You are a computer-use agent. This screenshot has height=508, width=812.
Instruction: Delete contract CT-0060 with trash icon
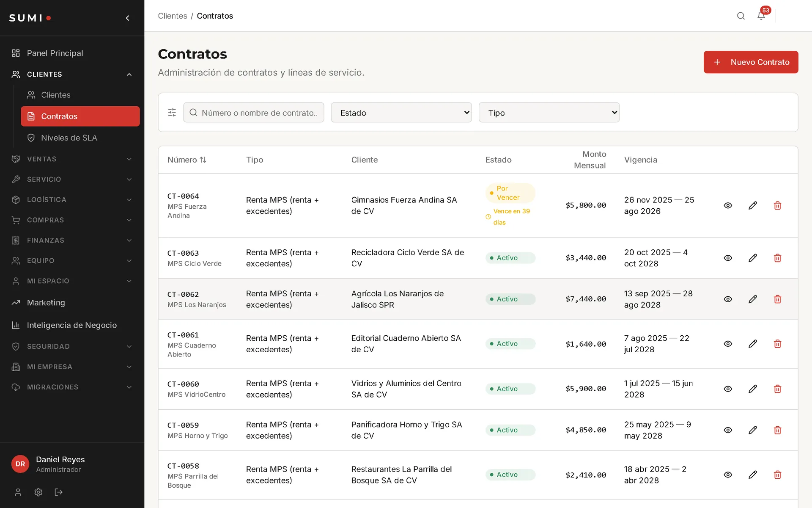[777, 389]
